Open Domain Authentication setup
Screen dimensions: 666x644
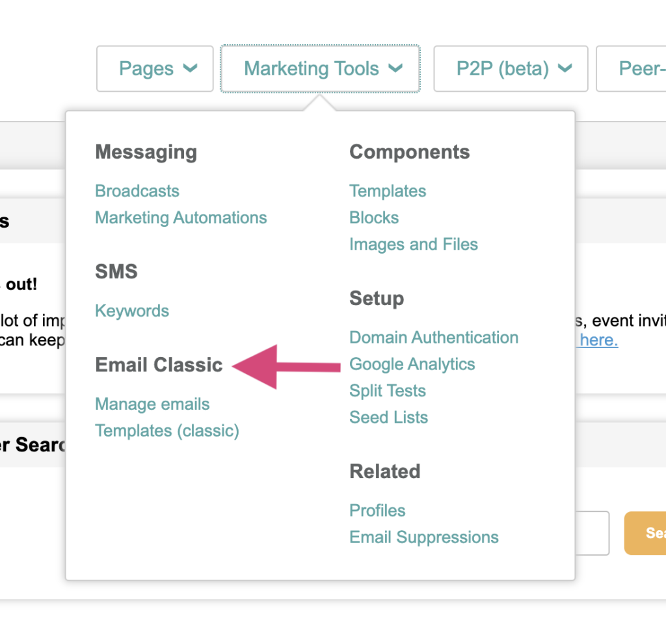click(x=434, y=337)
